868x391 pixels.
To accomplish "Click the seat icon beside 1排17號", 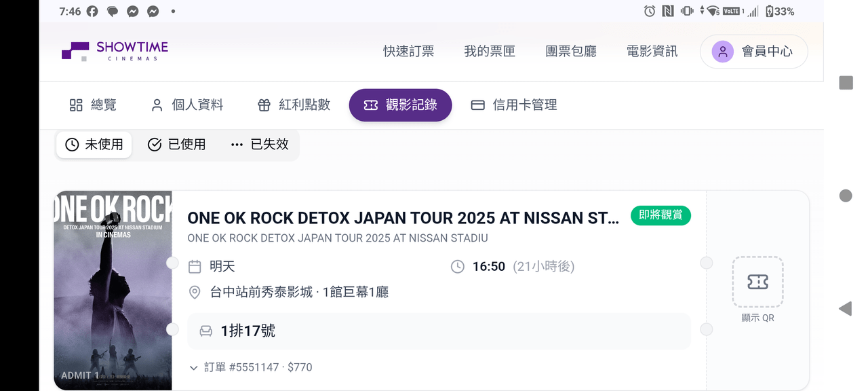I will tap(205, 331).
